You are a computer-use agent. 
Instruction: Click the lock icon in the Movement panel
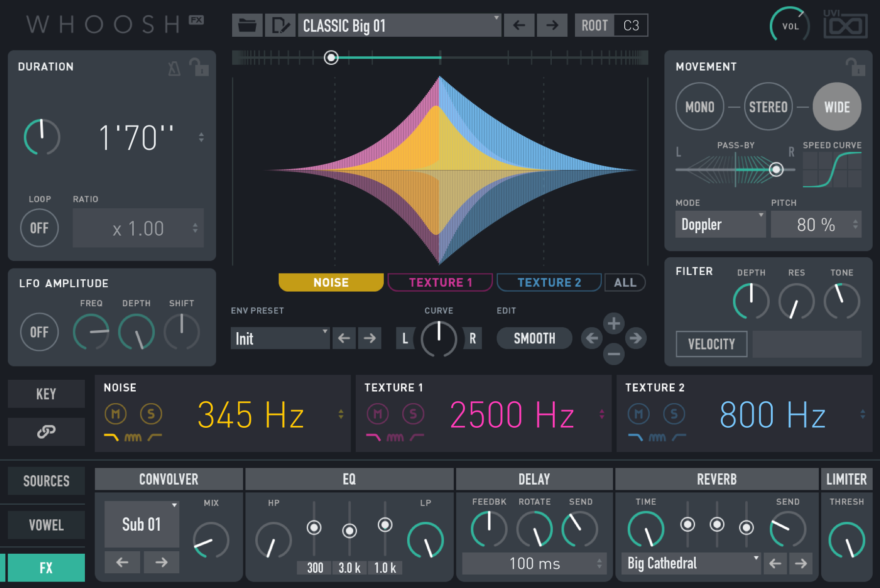[x=857, y=67]
